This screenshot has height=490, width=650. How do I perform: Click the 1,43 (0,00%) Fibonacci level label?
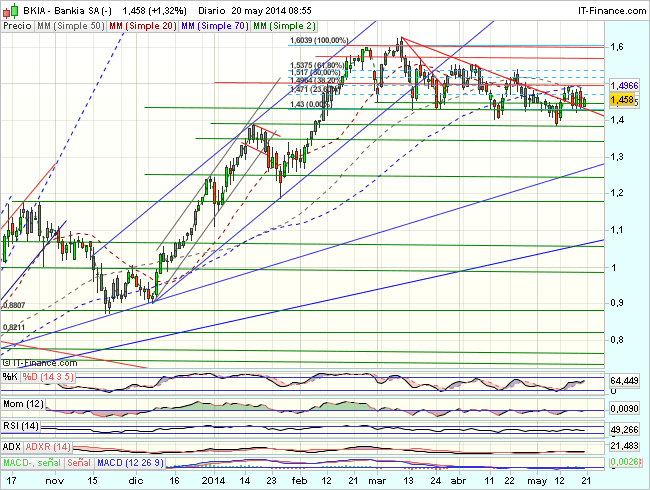click(310, 104)
